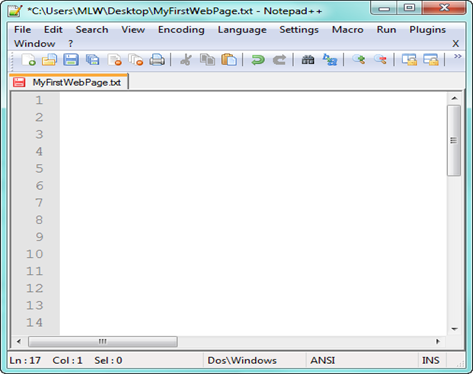Screen dimensions: 473x374
Task: Close document with menu bar X
Action: pos(456,44)
